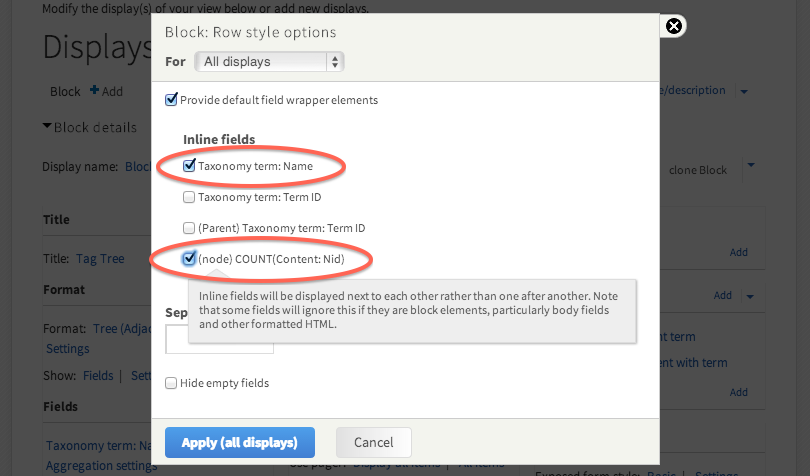Check Taxonomy term: Term ID inline field
Viewport: 810px width, 476px height.
[189, 198]
